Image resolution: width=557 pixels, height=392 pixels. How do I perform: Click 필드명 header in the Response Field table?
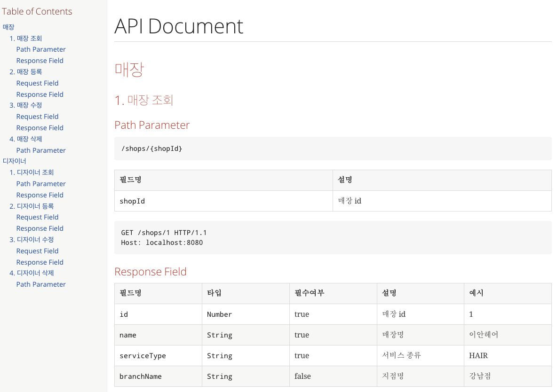(158, 293)
